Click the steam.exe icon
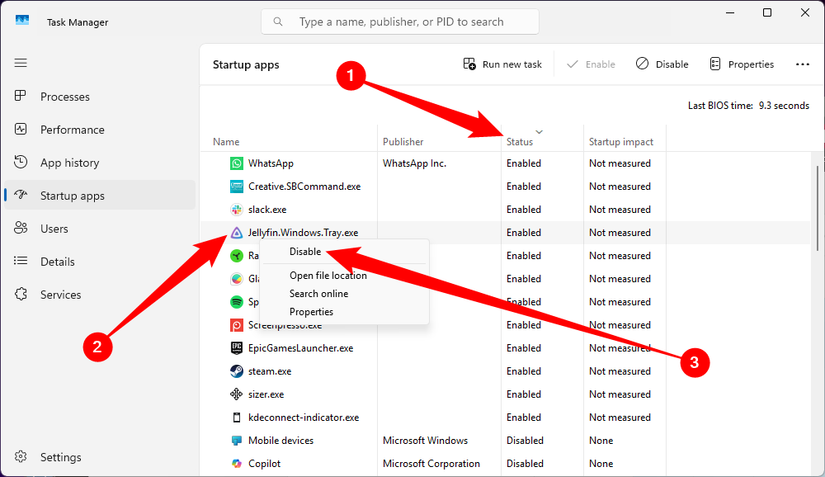 coord(236,371)
